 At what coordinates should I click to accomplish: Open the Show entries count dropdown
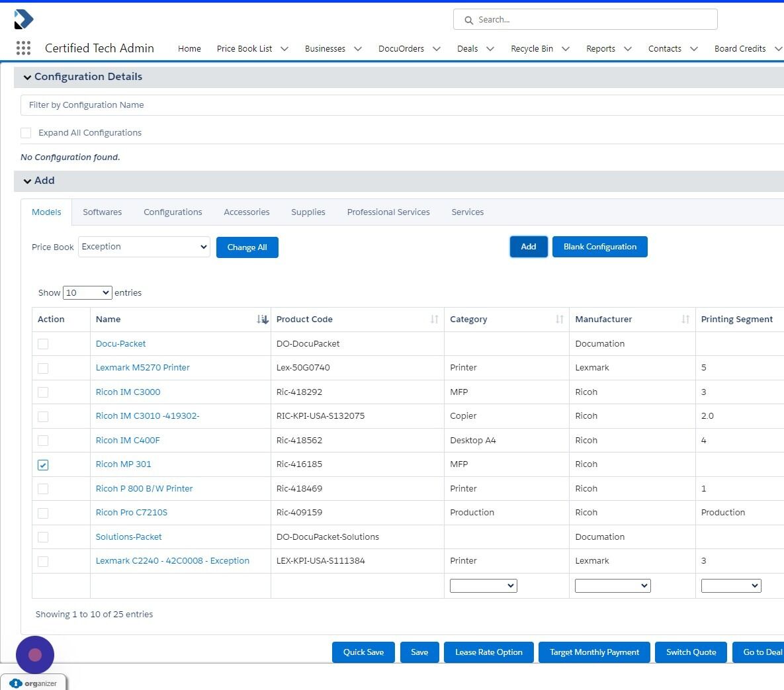coord(87,292)
